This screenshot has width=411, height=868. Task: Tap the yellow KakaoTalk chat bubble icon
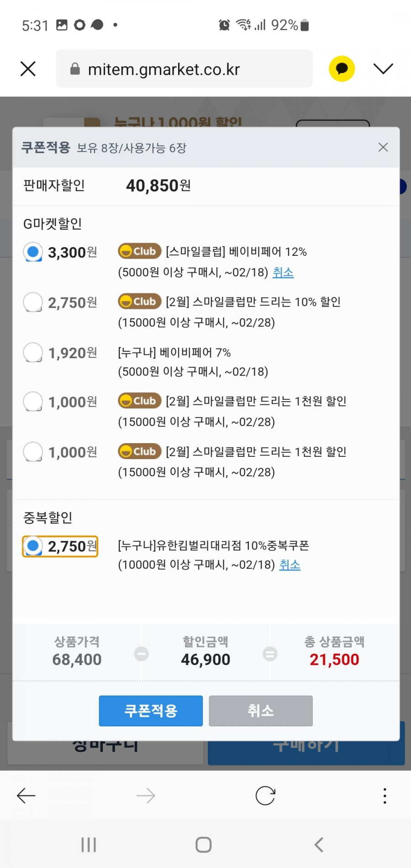342,69
